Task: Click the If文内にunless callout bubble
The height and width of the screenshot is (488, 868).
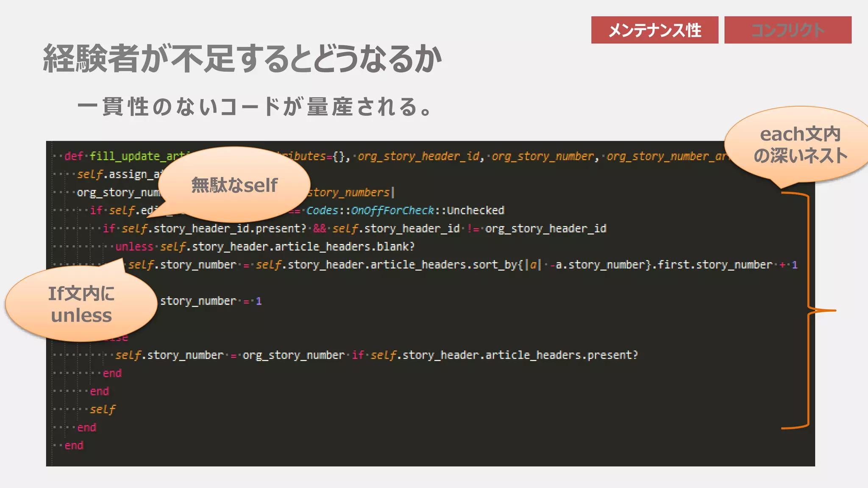Action: coord(81,305)
